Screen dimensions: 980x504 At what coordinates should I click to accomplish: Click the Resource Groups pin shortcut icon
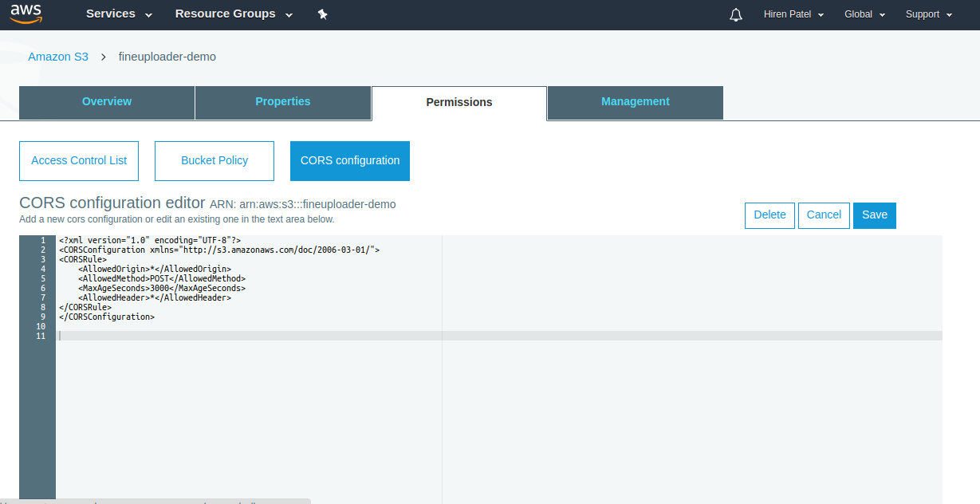coord(323,14)
